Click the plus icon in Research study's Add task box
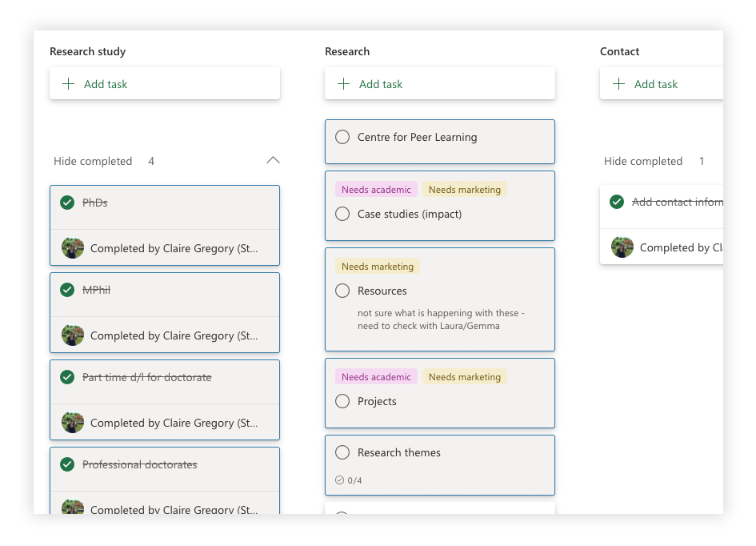The height and width of the screenshot is (546, 756). tap(69, 83)
